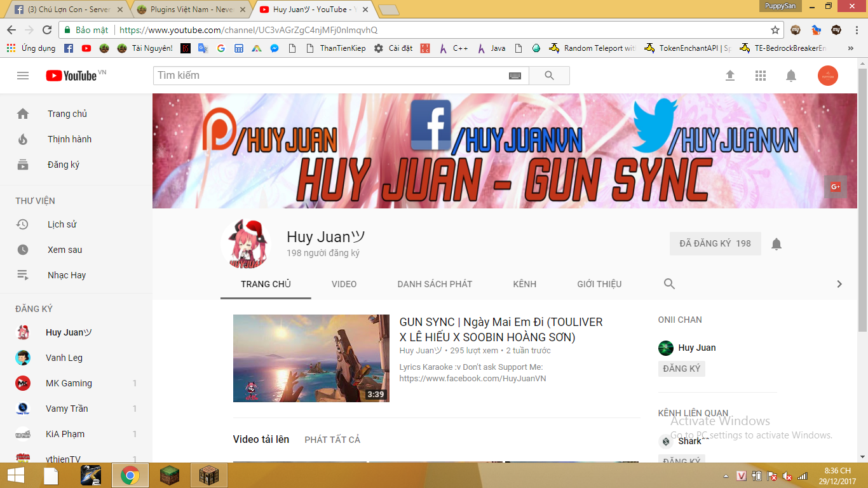Open Thịnh hành in the sidebar

point(69,139)
